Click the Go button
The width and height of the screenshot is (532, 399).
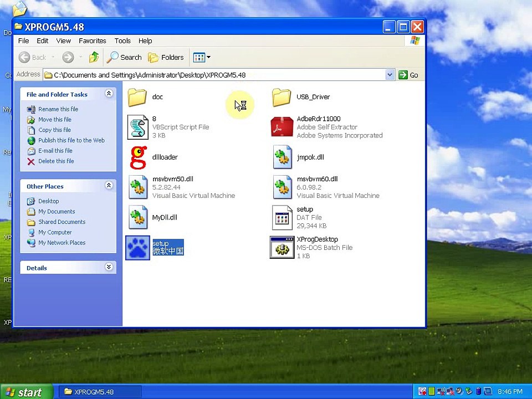[x=408, y=75]
